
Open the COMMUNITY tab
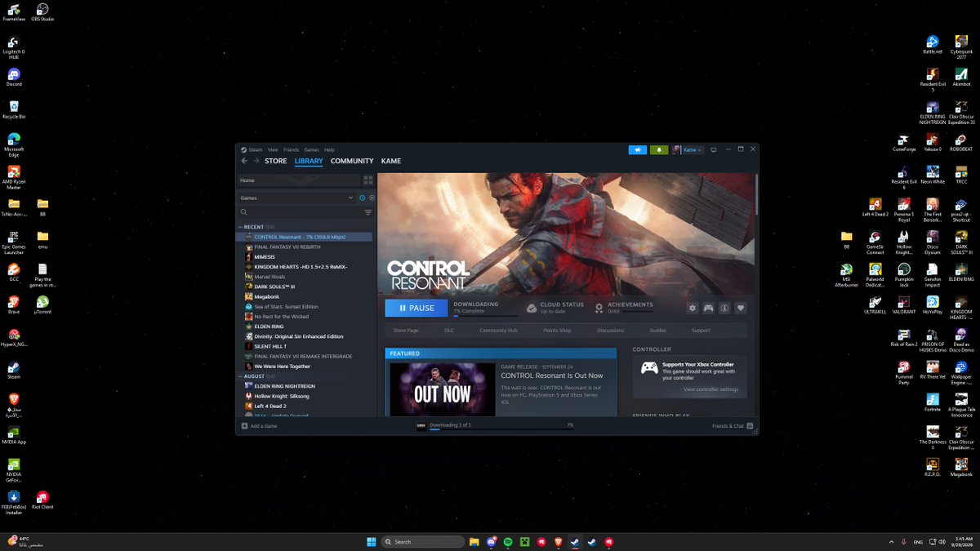point(352,161)
